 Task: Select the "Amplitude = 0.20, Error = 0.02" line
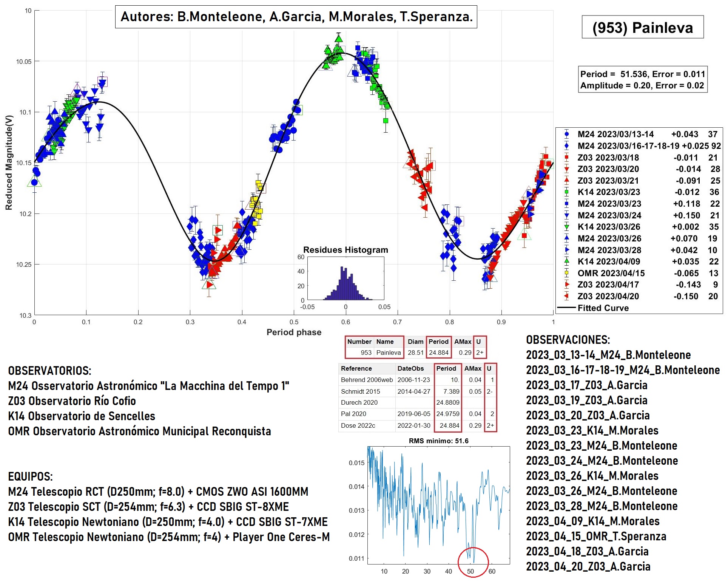point(642,85)
